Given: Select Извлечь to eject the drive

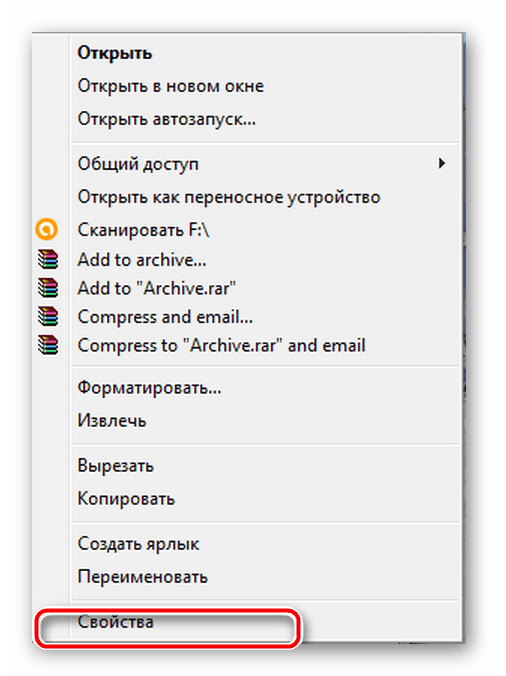Looking at the screenshot, I should 112,421.
